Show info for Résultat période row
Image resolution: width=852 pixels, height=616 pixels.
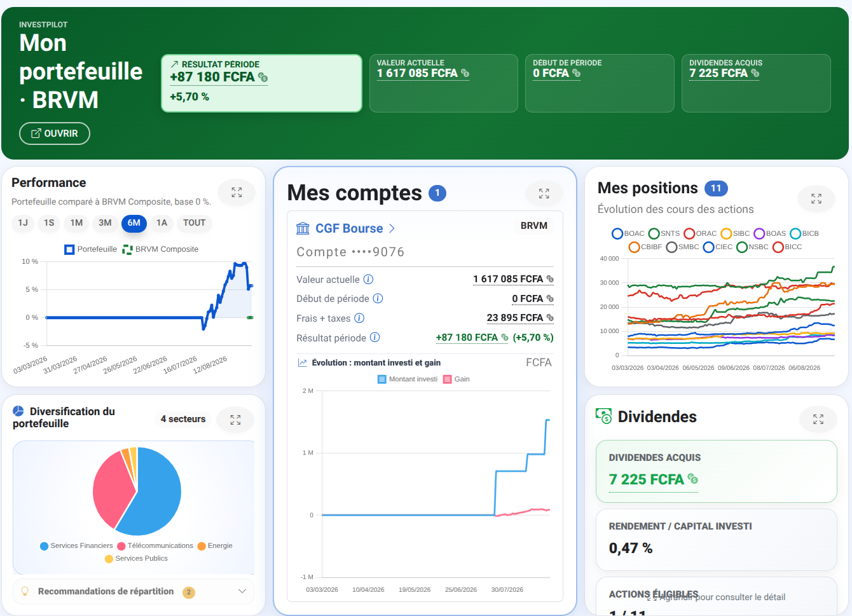tap(375, 338)
